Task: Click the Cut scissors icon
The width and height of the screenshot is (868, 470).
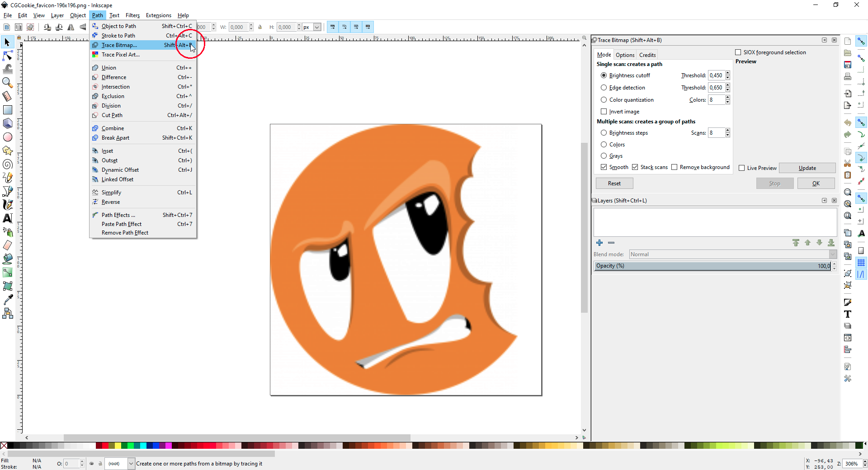Action: [848, 163]
